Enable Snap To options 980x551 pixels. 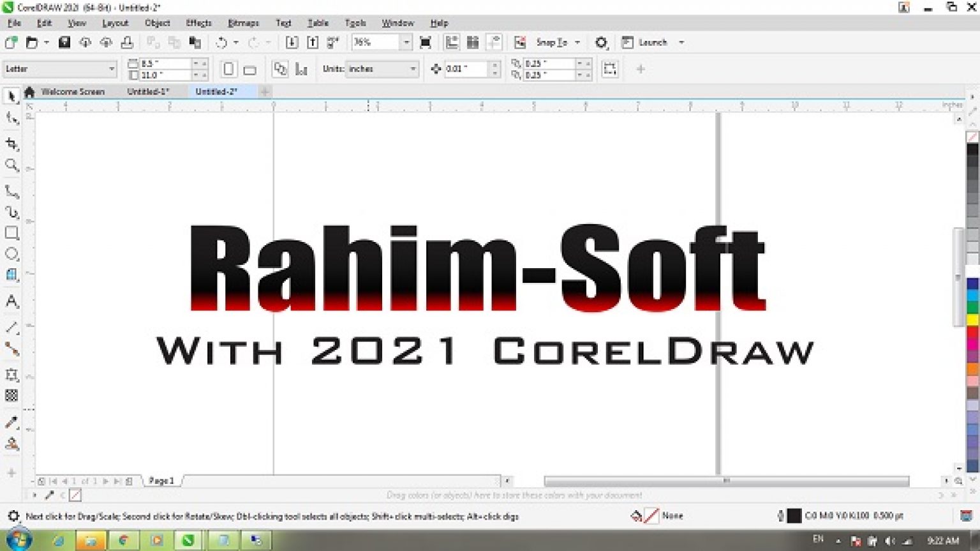550,42
